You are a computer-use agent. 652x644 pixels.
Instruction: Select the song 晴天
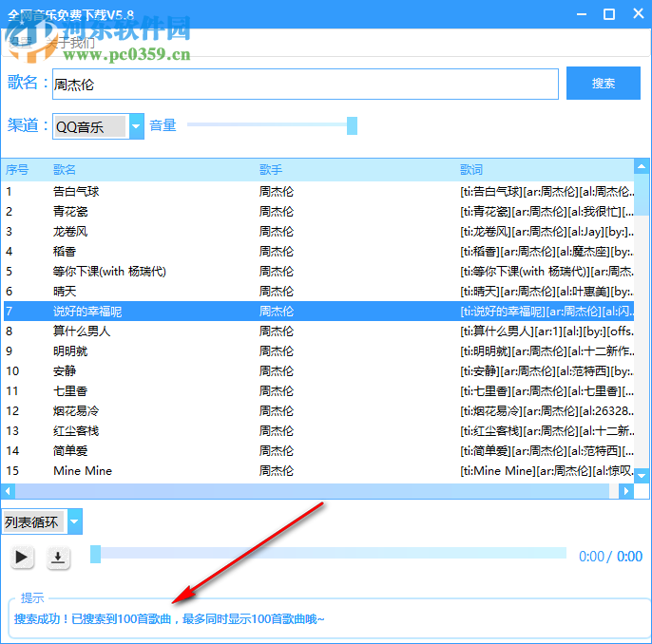coord(318,292)
